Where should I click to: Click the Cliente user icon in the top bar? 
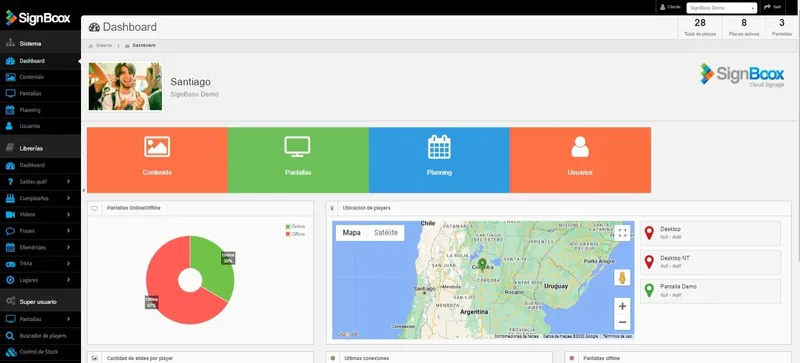pos(663,7)
